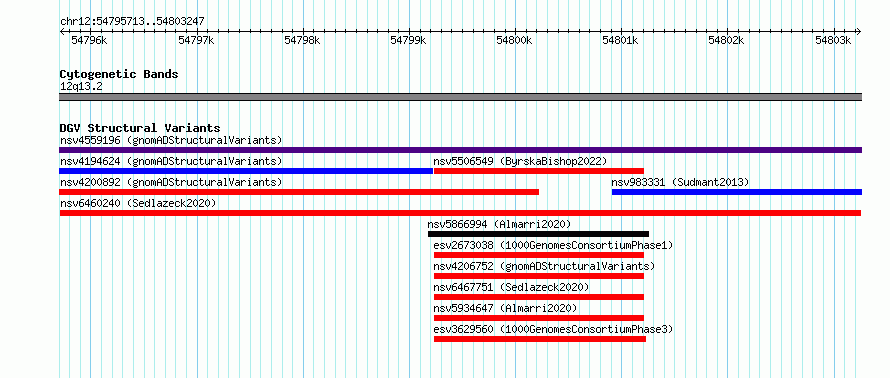
Task: Click the 54798k ruler tick label
Action: [x=302, y=40]
